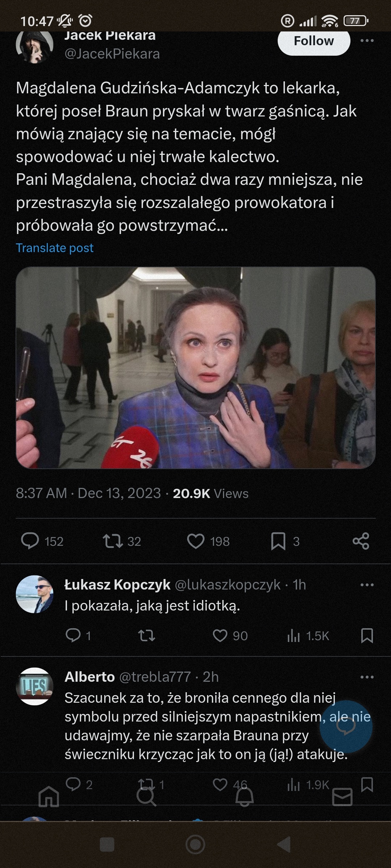Tap Translate post link
This screenshot has width=391, height=868.
point(55,248)
